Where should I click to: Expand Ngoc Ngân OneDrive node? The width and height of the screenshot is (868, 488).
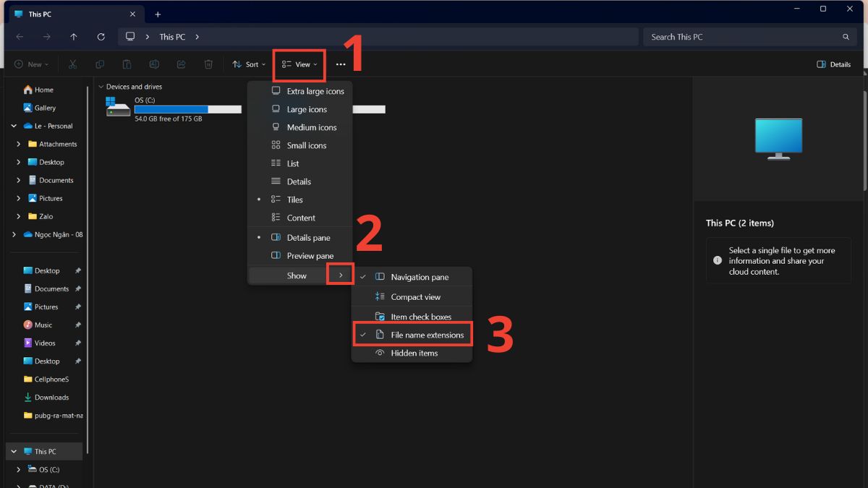(x=14, y=234)
